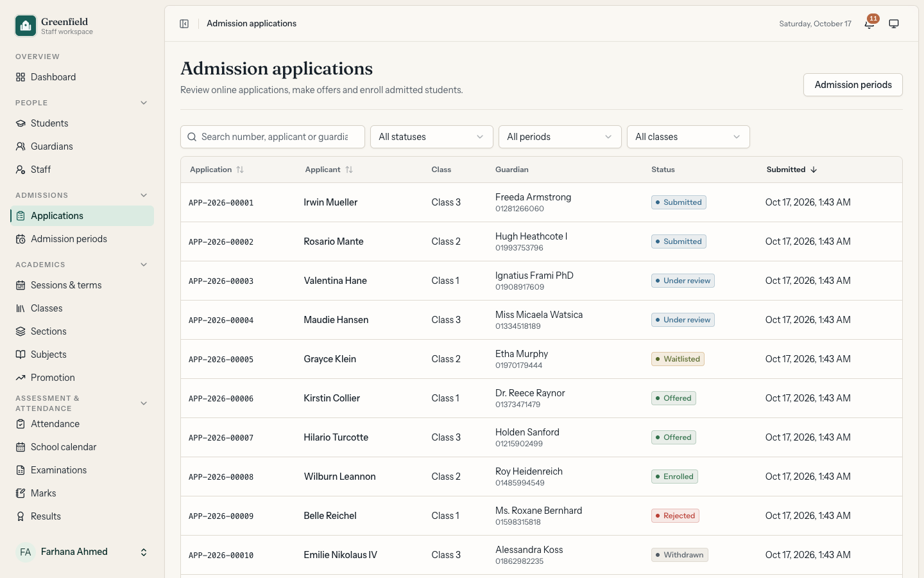The height and width of the screenshot is (578, 924).
Task: Click the monitor display theme icon
Action: (894, 24)
